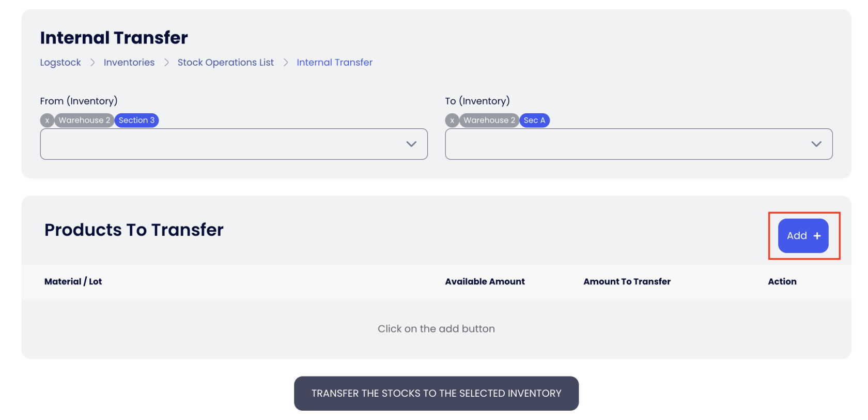Navigate to Stock Operations List breadcrumb
This screenshot has width=868, height=420.
tap(226, 63)
